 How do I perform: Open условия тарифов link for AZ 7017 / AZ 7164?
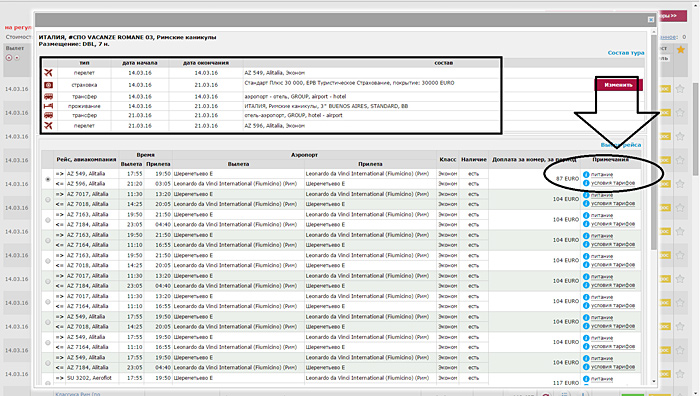click(x=613, y=306)
